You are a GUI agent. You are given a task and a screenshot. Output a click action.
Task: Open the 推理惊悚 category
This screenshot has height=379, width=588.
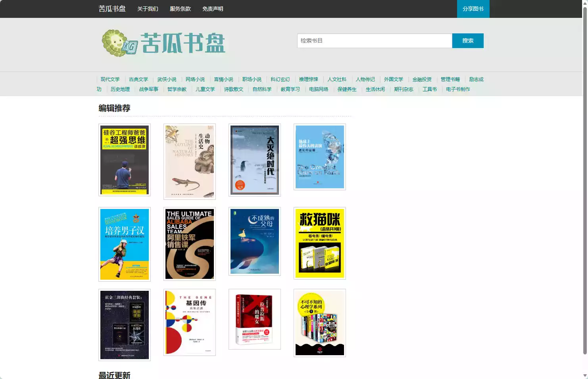(309, 79)
